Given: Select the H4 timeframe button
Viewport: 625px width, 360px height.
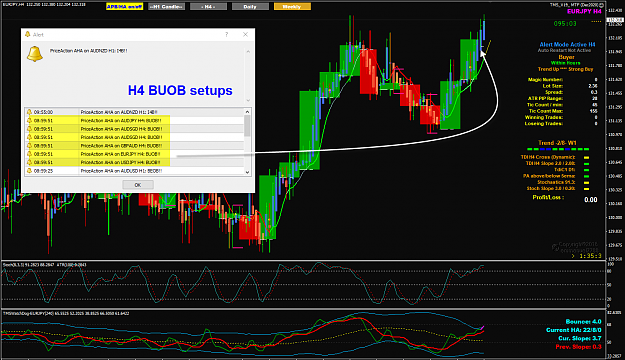Looking at the screenshot, I should (x=208, y=6).
